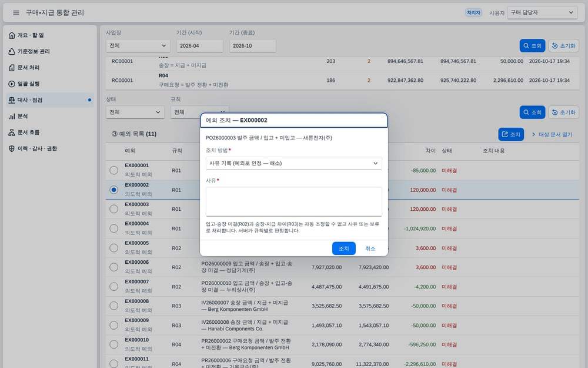Click the 기준정보 관리 sidebar icon
Viewport: 588px width, 368px height.
point(12,51)
